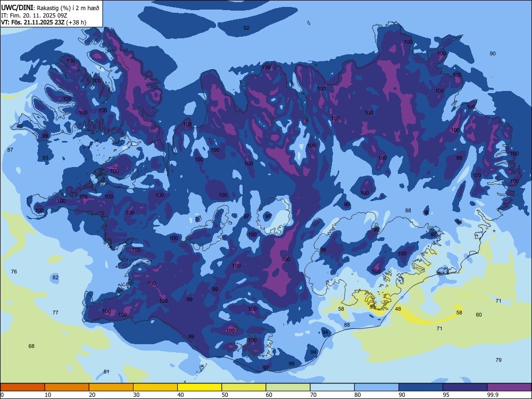Click the "77" value southwest of Iceland
The image size is (532, 399).
pyautogui.click(x=55, y=312)
